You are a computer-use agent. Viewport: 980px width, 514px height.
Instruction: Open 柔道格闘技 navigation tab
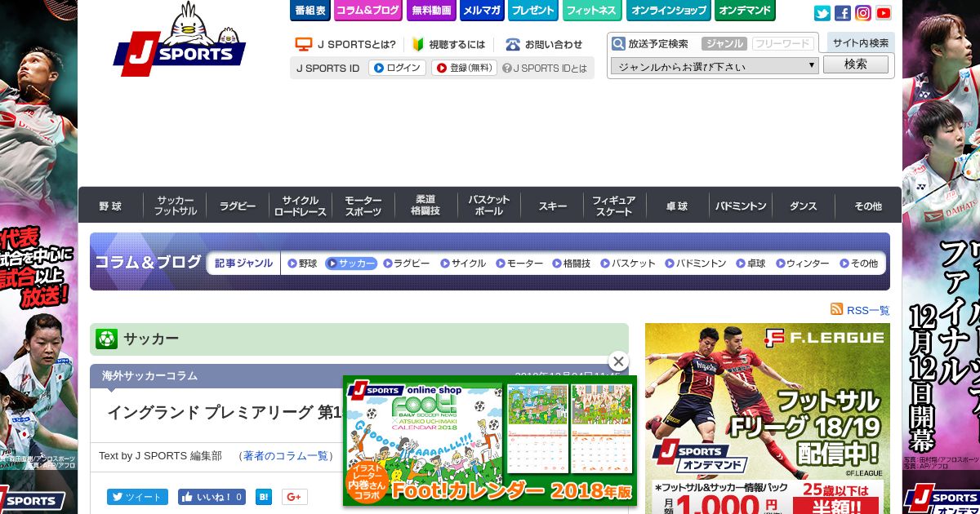[x=426, y=206]
